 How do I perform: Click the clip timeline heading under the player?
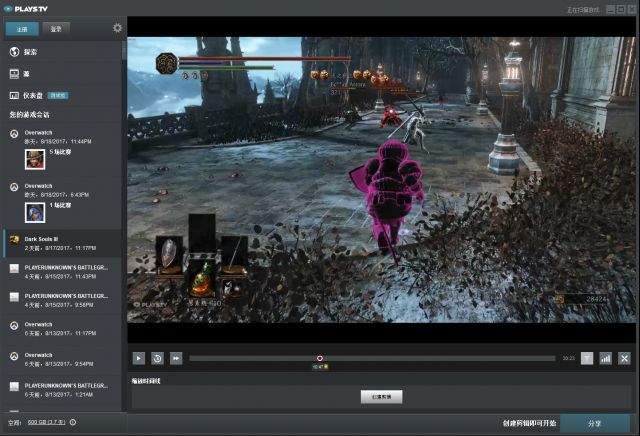pos(146,381)
